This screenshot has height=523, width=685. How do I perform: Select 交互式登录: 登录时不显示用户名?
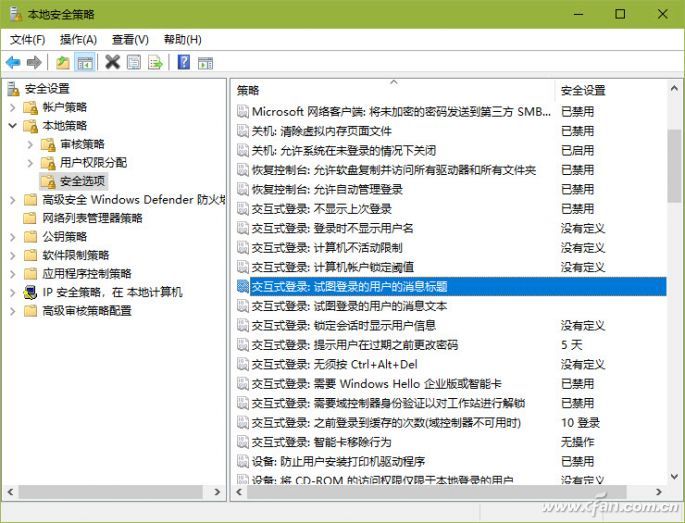[x=450, y=228]
